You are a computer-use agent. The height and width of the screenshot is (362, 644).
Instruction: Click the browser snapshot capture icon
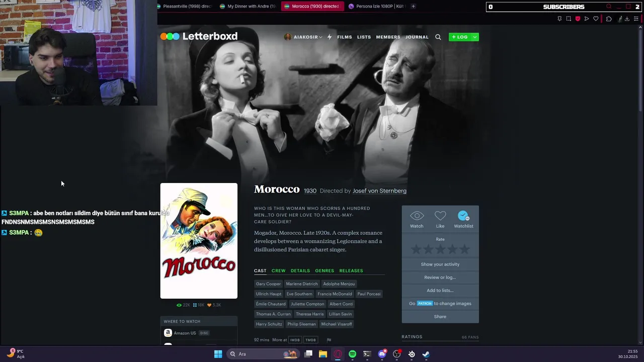pyautogui.click(x=569, y=19)
